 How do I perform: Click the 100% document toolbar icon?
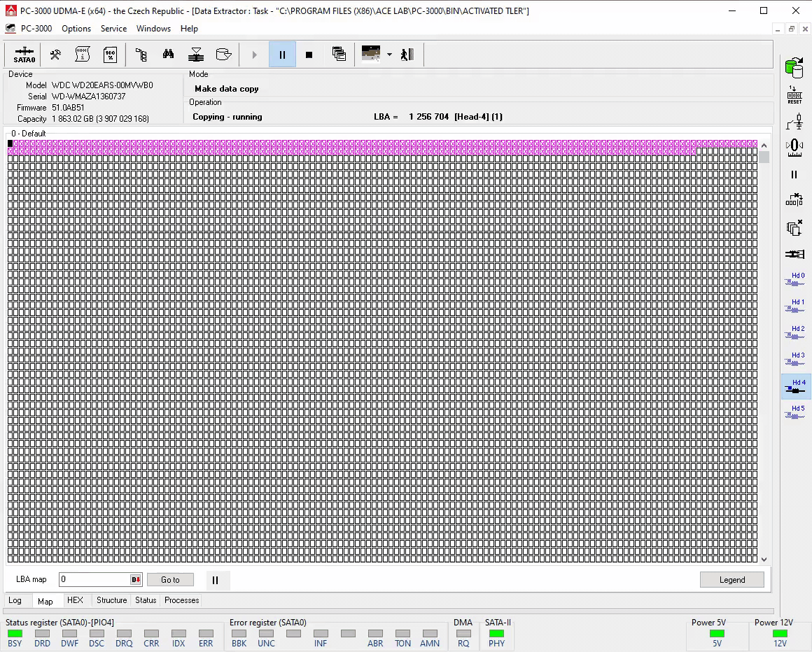click(x=110, y=55)
